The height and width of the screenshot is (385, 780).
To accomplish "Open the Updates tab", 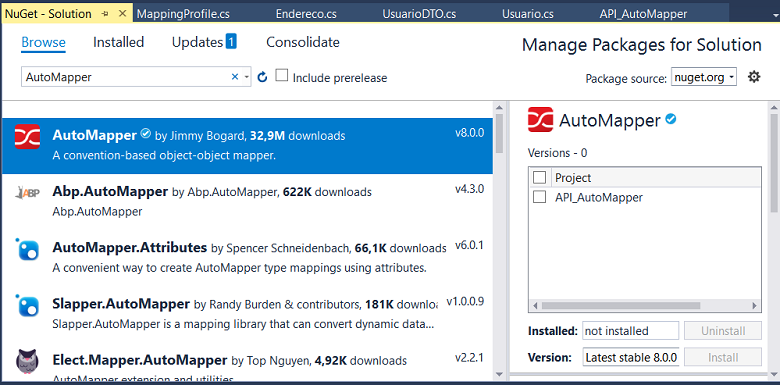I will 204,42.
